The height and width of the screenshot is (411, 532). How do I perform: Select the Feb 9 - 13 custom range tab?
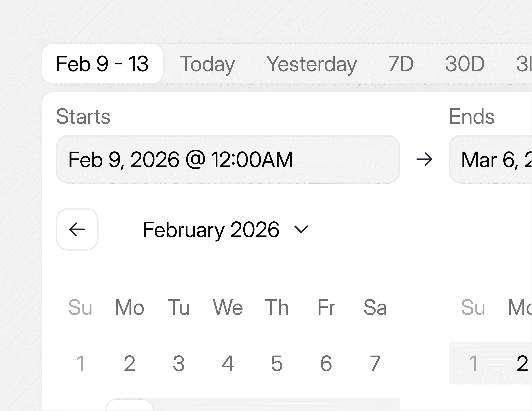[x=102, y=64]
